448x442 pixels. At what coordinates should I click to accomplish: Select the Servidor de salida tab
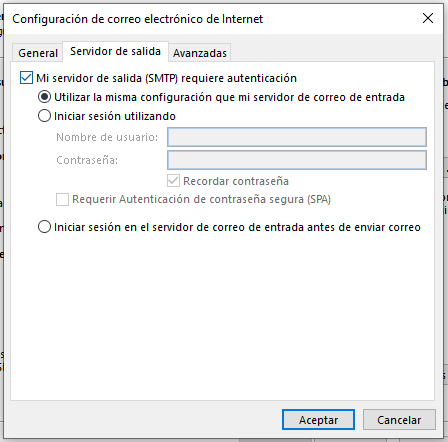(115, 51)
